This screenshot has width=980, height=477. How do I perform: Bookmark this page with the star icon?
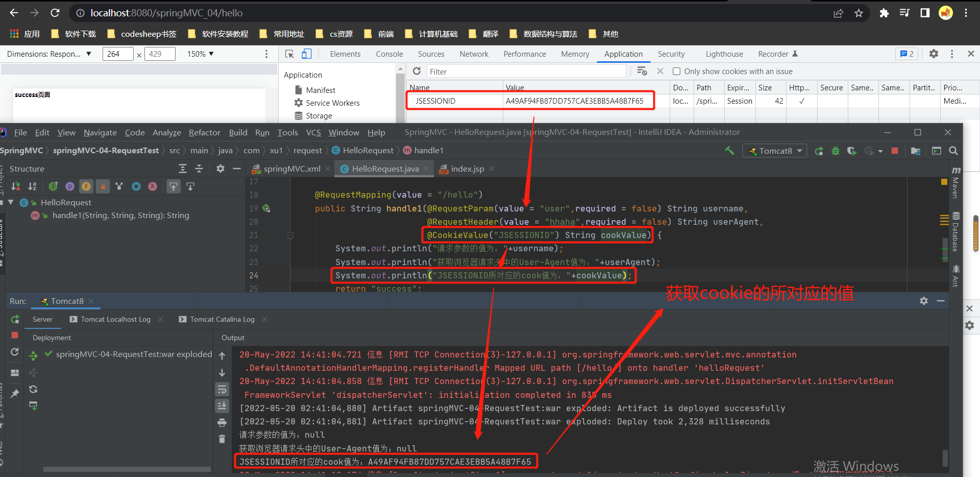pos(859,13)
